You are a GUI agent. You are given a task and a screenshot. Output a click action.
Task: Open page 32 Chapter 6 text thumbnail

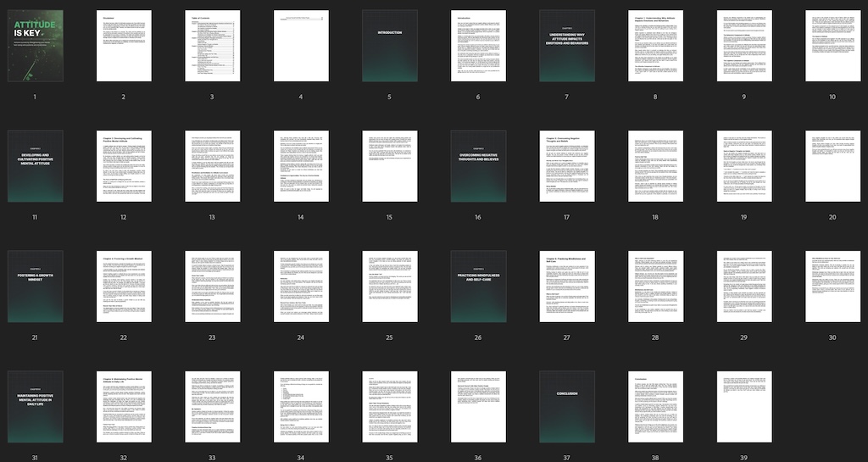pos(124,407)
